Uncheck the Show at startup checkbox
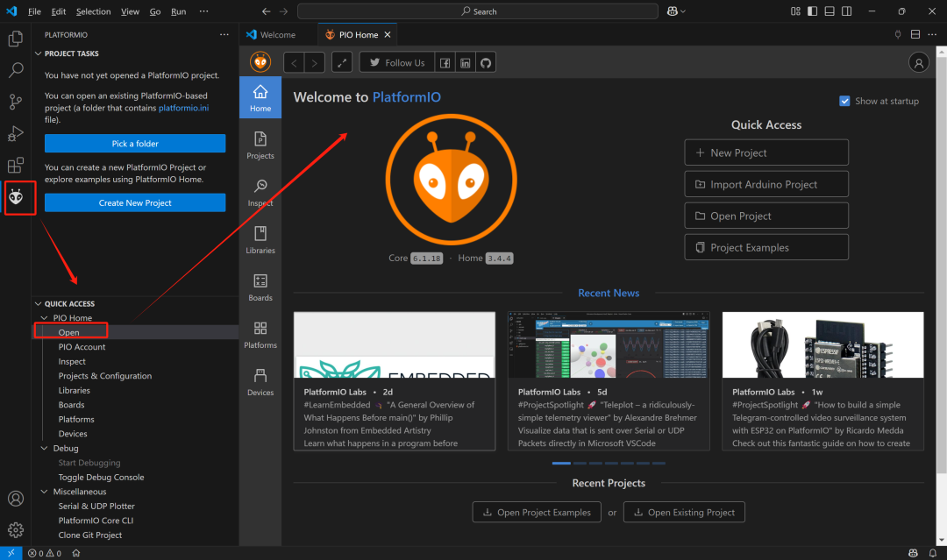Image resolution: width=947 pixels, height=560 pixels. point(844,101)
